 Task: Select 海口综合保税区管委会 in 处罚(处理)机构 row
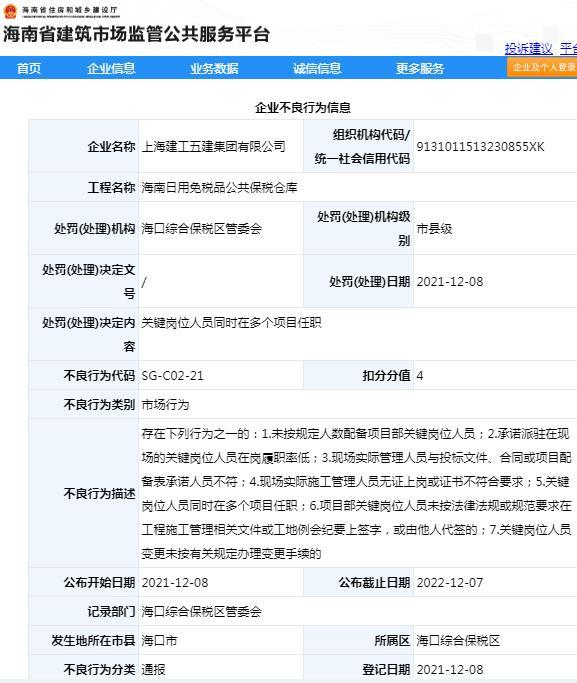(202, 228)
